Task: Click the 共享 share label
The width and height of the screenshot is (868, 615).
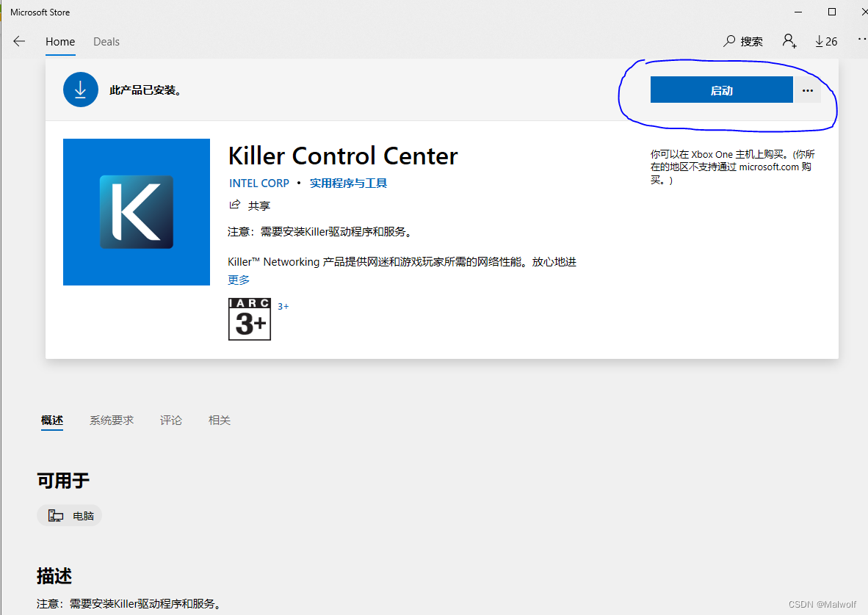Action: pos(259,205)
